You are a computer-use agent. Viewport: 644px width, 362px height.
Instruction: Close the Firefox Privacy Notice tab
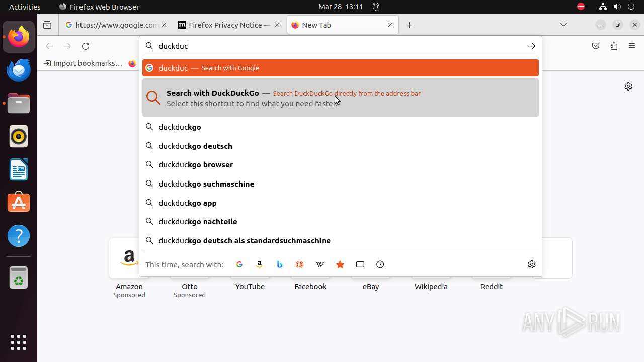pyautogui.click(x=277, y=25)
